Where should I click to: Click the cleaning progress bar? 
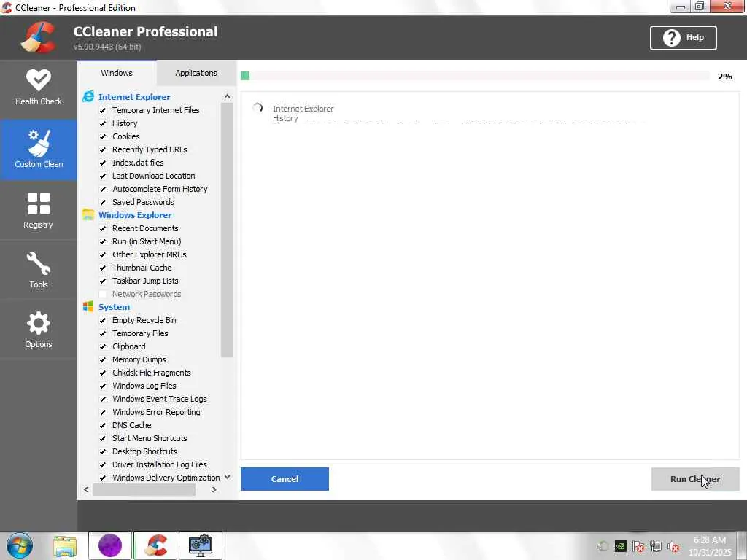[475, 76]
